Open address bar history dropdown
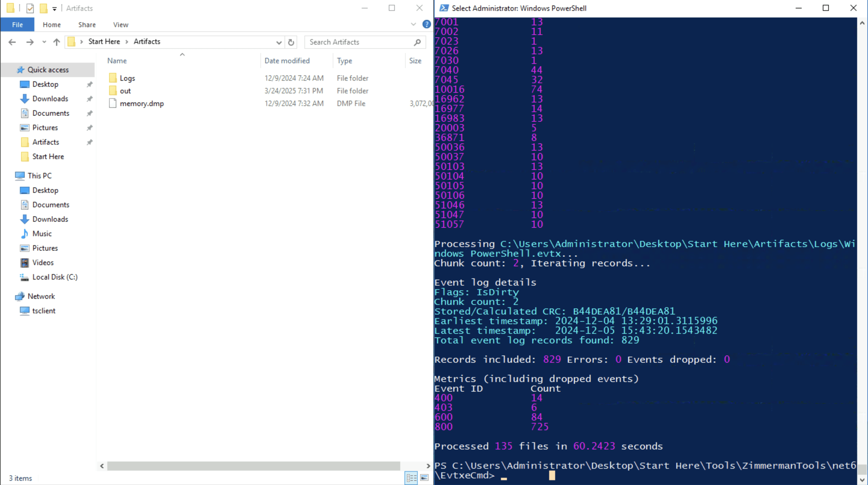This screenshot has height=485, width=868. click(279, 42)
